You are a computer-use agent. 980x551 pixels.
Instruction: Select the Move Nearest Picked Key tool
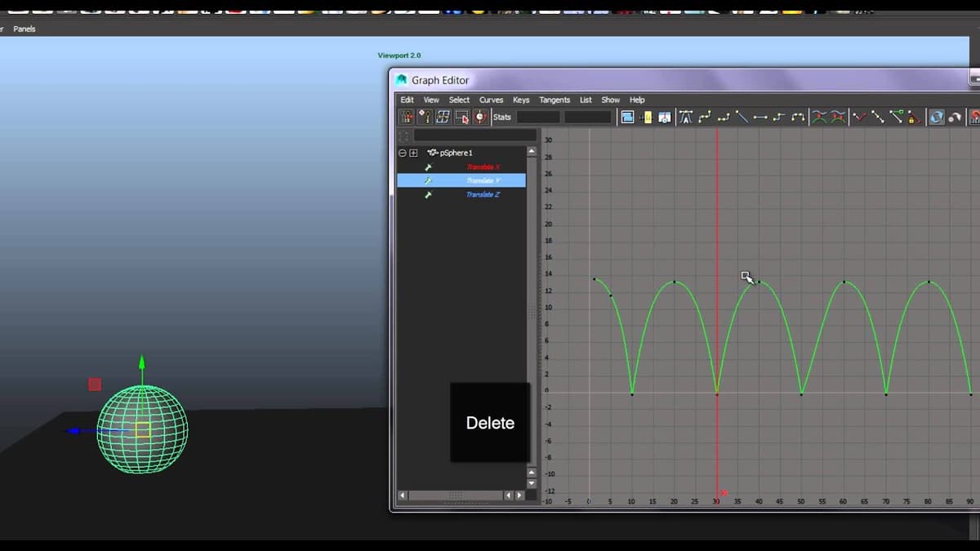click(x=406, y=117)
